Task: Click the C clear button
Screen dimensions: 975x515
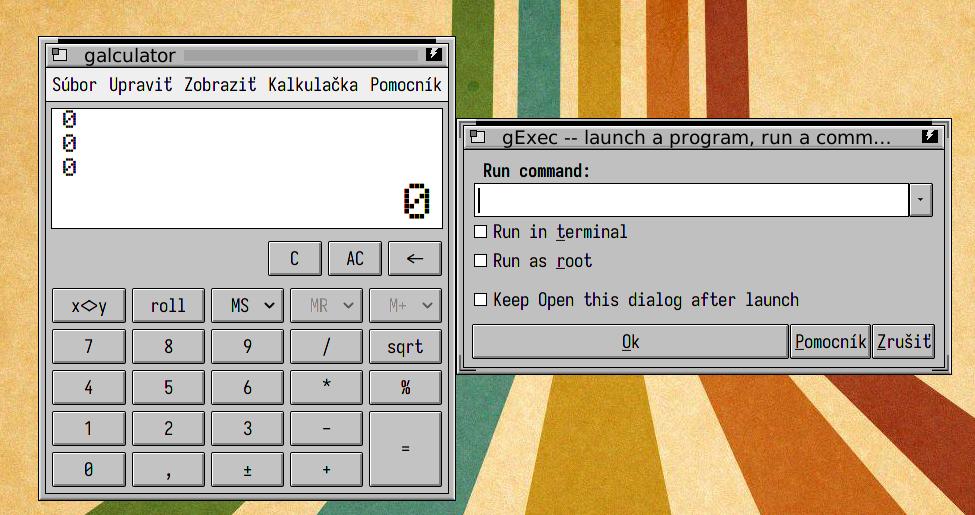Action: click(x=295, y=258)
